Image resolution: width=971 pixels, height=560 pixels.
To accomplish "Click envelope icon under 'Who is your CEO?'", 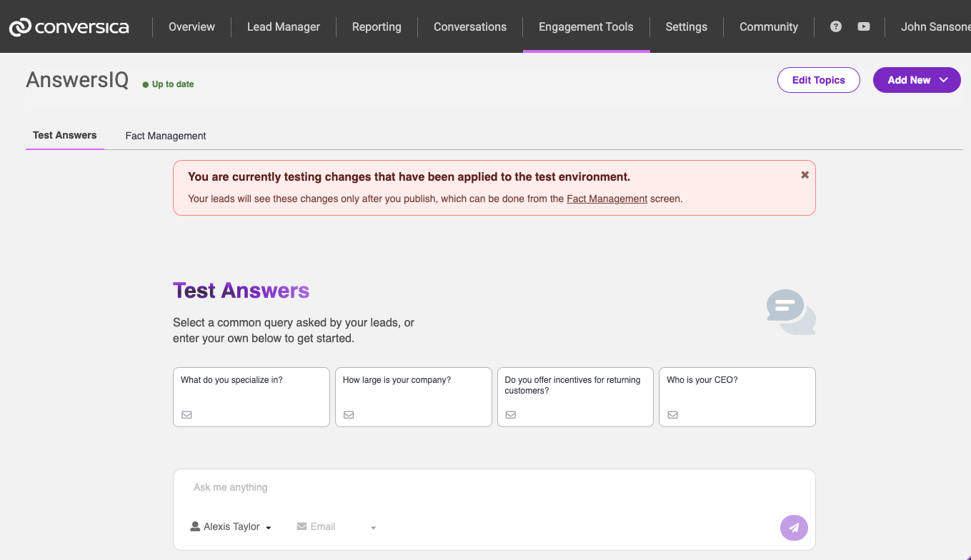I will coord(672,414).
